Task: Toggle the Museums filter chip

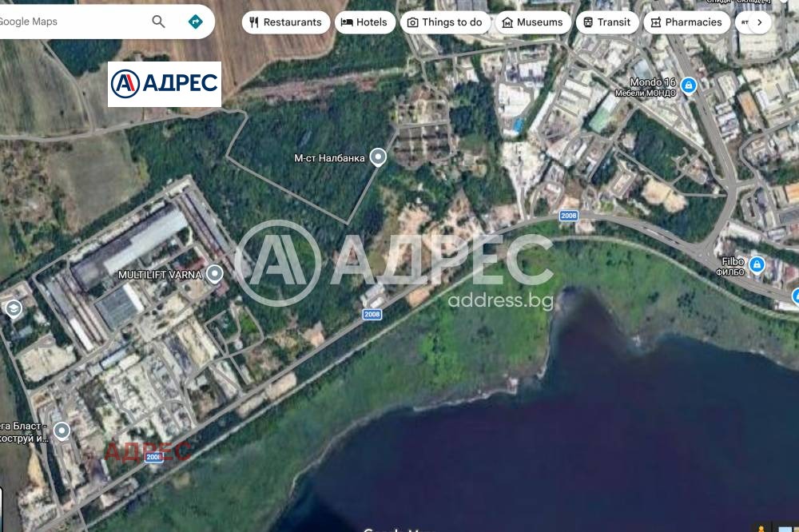Action: pyautogui.click(x=533, y=22)
